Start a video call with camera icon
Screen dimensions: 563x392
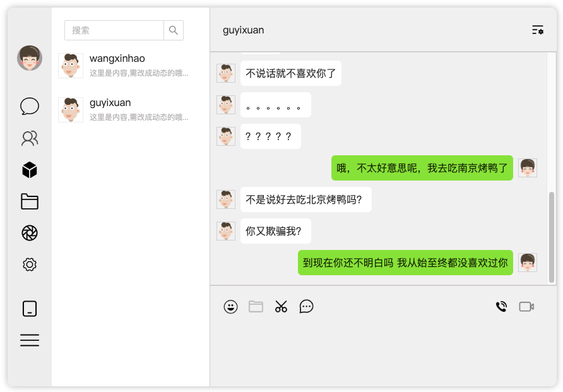pos(526,307)
